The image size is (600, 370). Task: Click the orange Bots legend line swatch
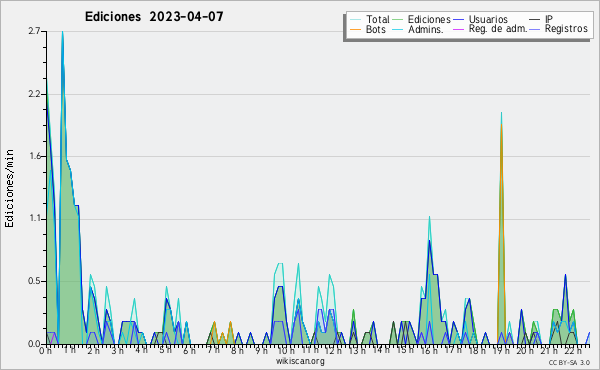pyautogui.click(x=356, y=29)
